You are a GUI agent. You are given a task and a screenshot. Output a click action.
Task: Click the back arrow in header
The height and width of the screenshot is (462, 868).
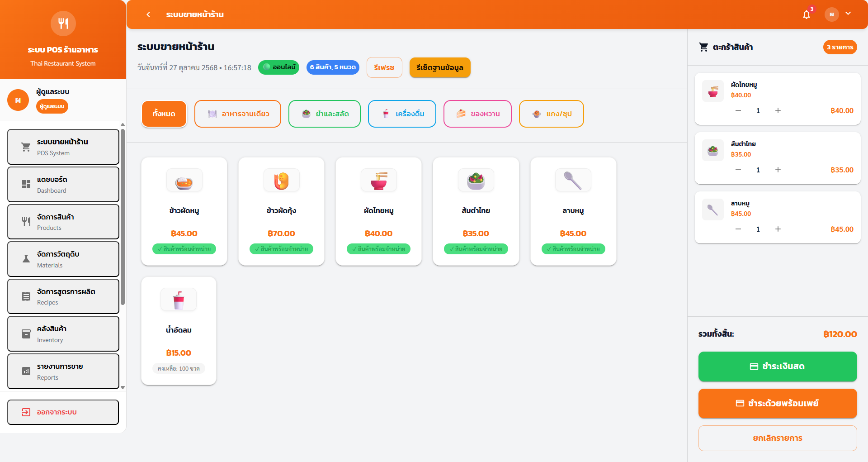pos(148,14)
